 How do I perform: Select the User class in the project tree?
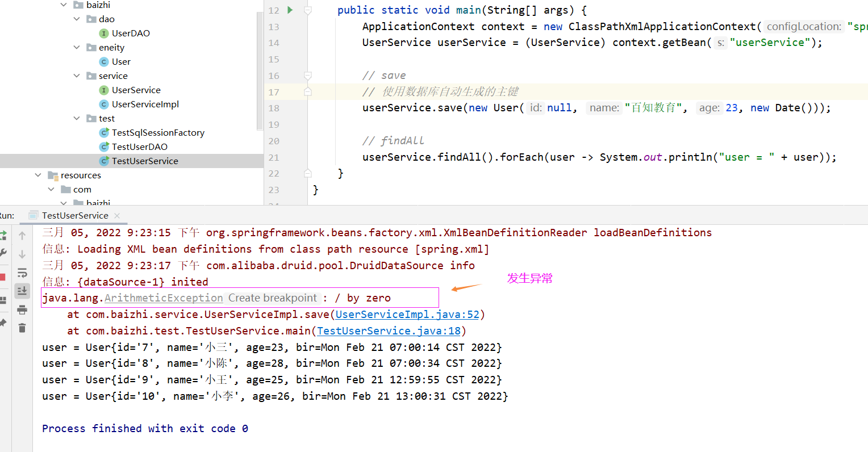click(x=121, y=62)
